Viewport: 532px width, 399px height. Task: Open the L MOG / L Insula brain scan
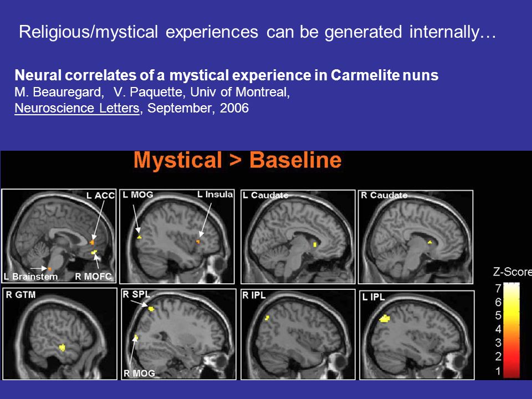pos(177,237)
